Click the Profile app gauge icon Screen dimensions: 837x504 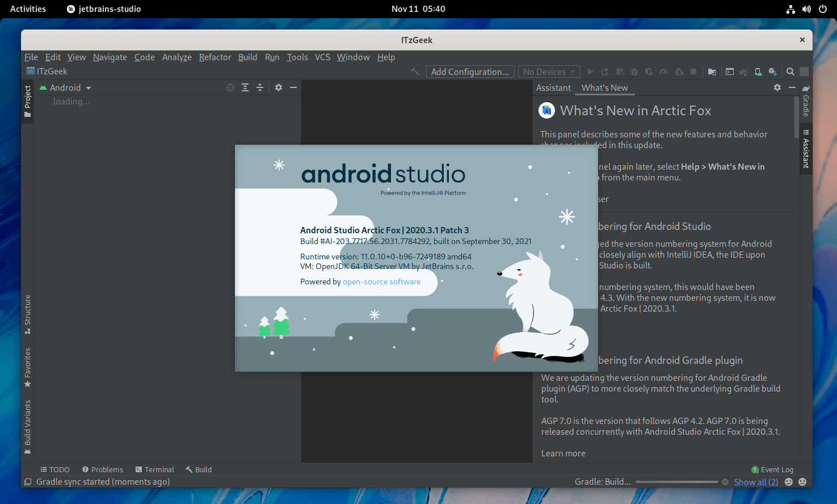(x=664, y=72)
